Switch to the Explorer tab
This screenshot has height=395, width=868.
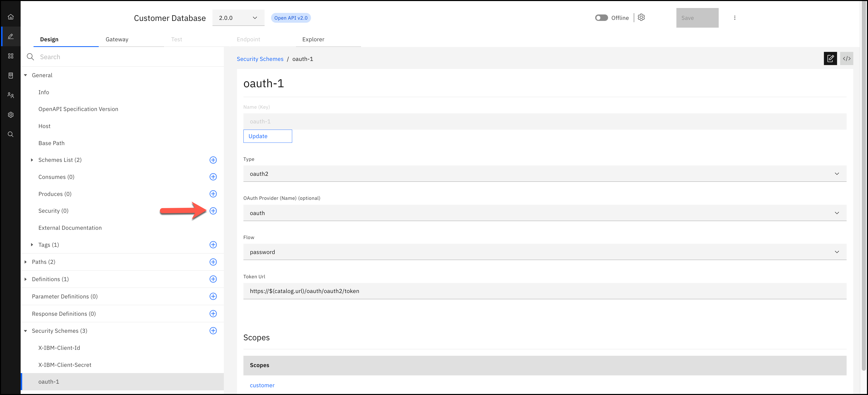click(328, 39)
